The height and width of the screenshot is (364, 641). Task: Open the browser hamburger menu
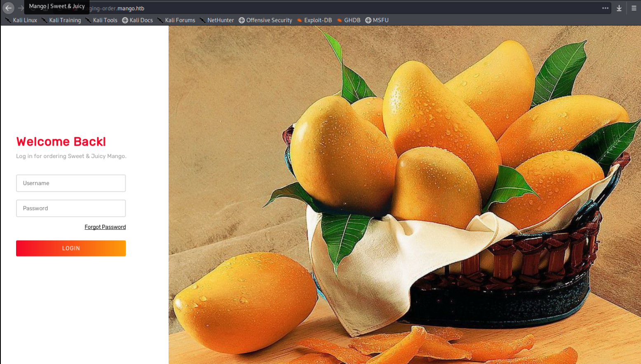tap(634, 8)
